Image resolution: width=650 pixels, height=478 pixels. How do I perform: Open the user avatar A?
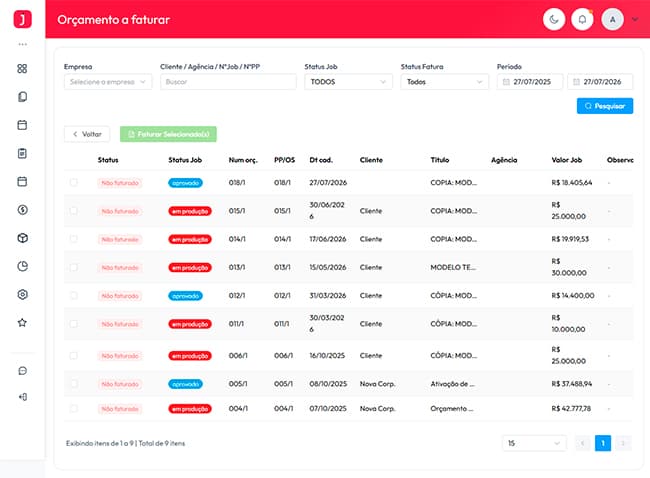pyautogui.click(x=612, y=19)
